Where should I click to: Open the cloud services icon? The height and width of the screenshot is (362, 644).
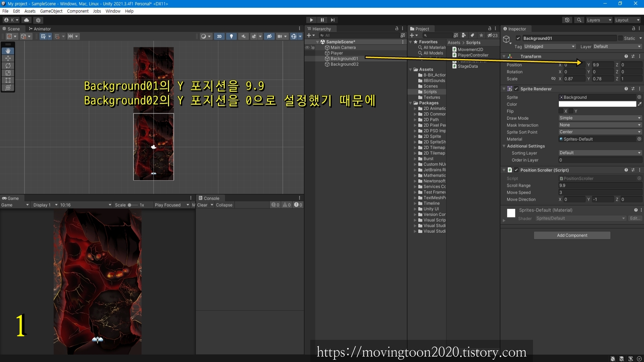tap(26, 20)
